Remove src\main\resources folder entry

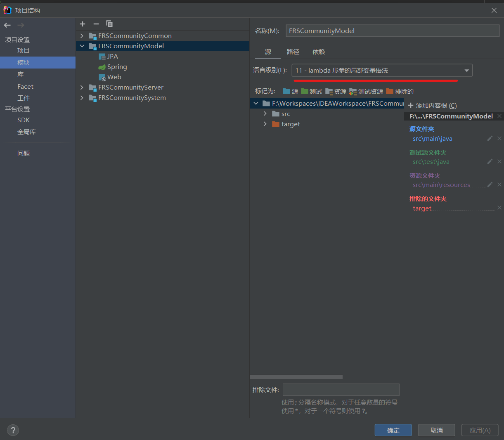499,185
